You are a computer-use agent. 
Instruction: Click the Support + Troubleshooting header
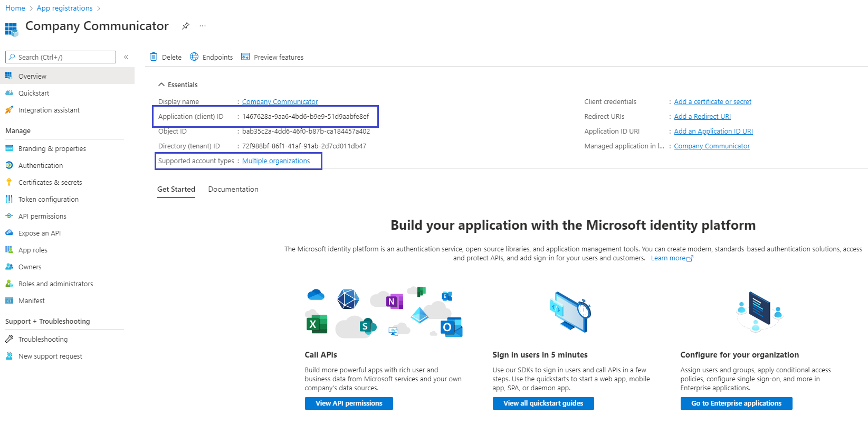tap(47, 321)
